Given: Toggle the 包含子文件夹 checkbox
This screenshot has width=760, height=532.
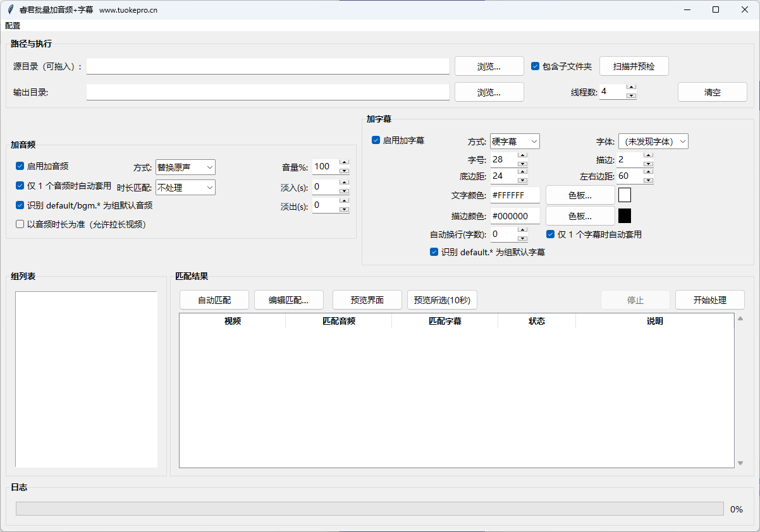Looking at the screenshot, I should [x=536, y=66].
